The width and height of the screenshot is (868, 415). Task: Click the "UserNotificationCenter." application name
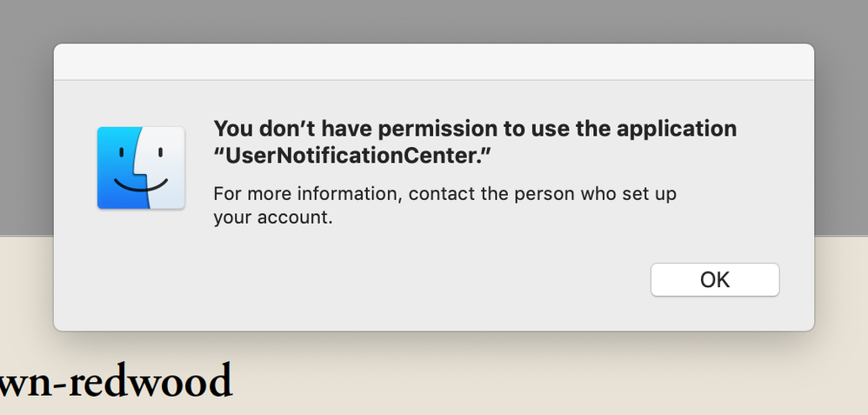(x=352, y=156)
